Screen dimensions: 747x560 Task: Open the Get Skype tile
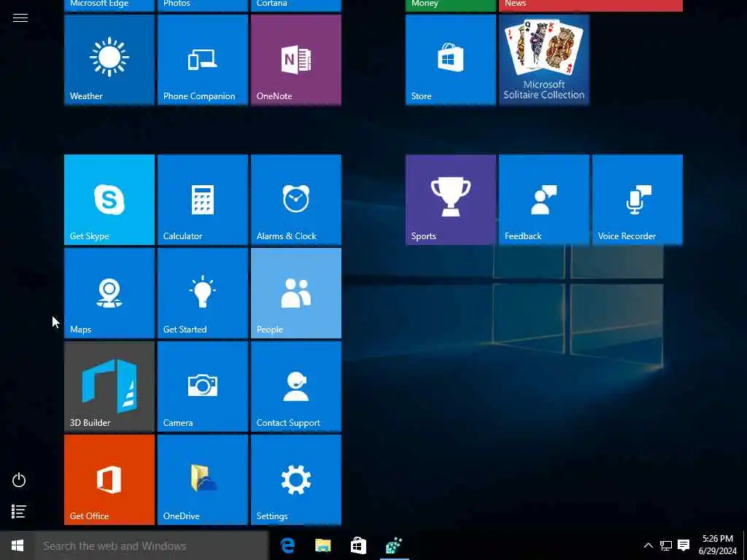109,200
